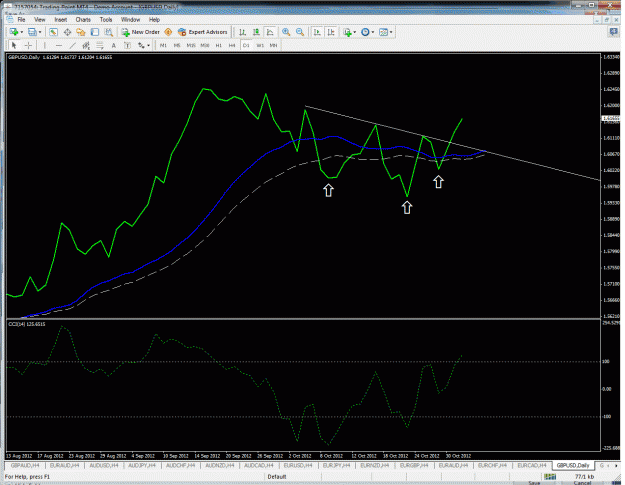Open the Data Window icon
Image resolution: width=625 pixels, height=485 pixels.
click(x=67, y=32)
